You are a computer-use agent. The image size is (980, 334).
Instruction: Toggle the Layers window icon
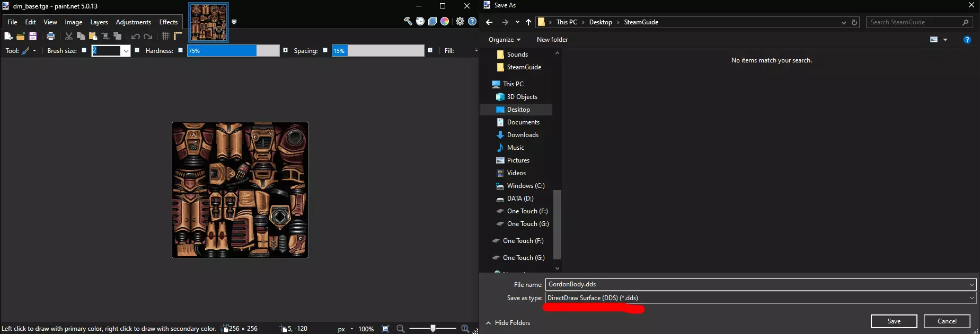[x=432, y=21]
